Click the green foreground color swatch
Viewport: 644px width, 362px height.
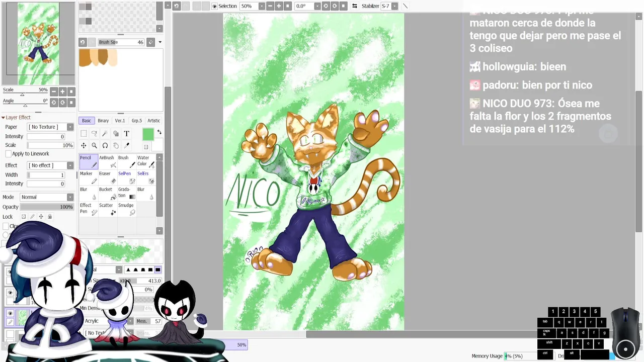click(148, 134)
